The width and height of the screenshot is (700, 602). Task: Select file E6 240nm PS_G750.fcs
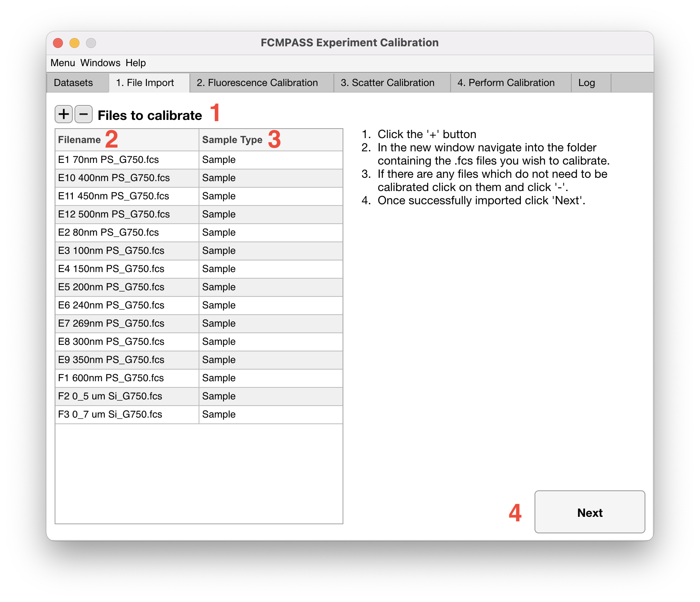point(127,306)
